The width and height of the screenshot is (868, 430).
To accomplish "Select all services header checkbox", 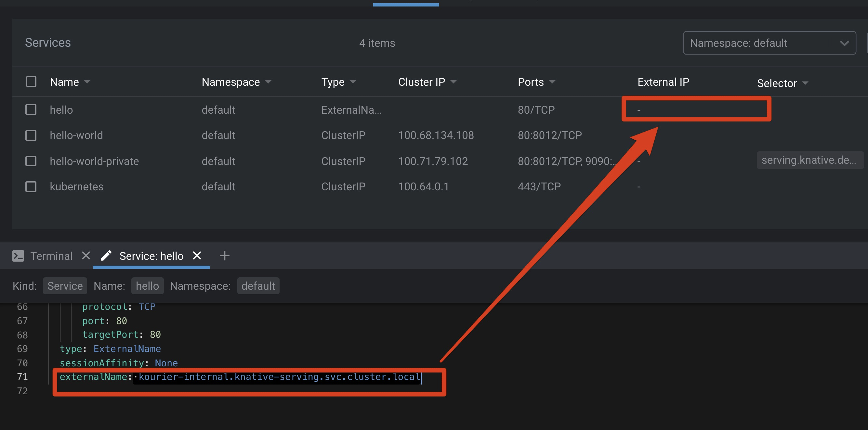I will pyautogui.click(x=31, y=82).
